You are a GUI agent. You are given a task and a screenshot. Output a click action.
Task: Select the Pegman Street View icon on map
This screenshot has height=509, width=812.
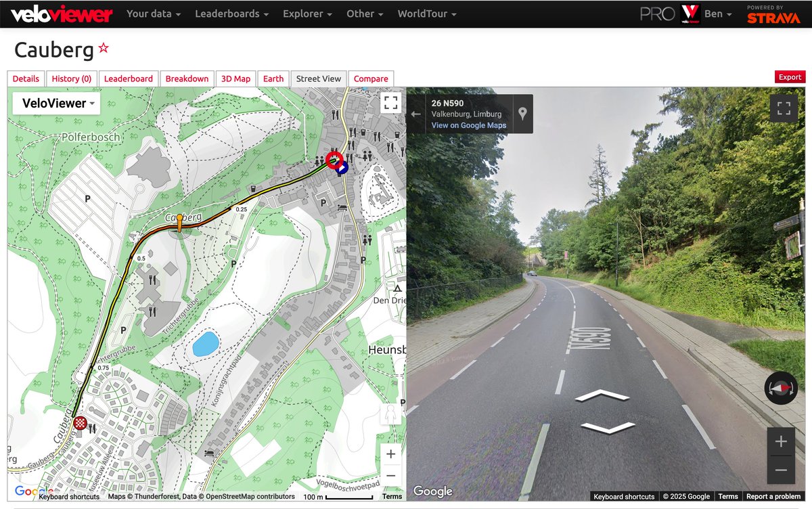[390, 414]
